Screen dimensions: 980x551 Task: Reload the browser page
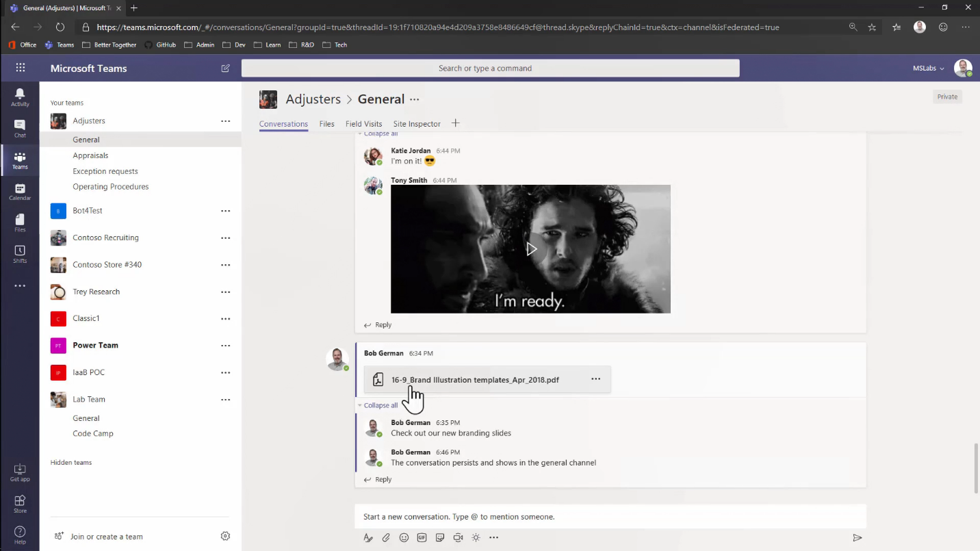[60, 27]
